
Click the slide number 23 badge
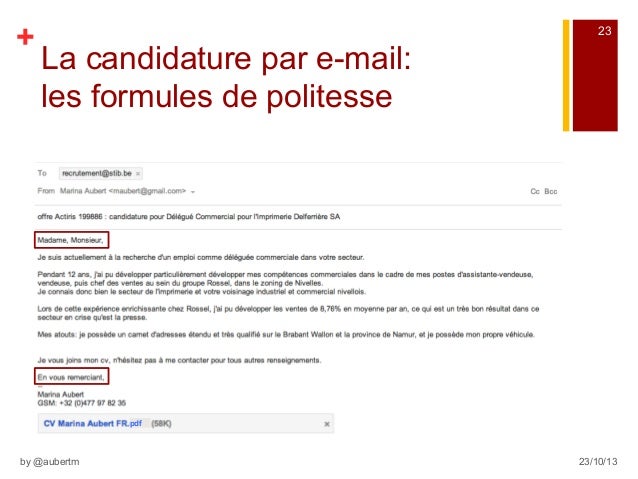[x=604, y=34]
